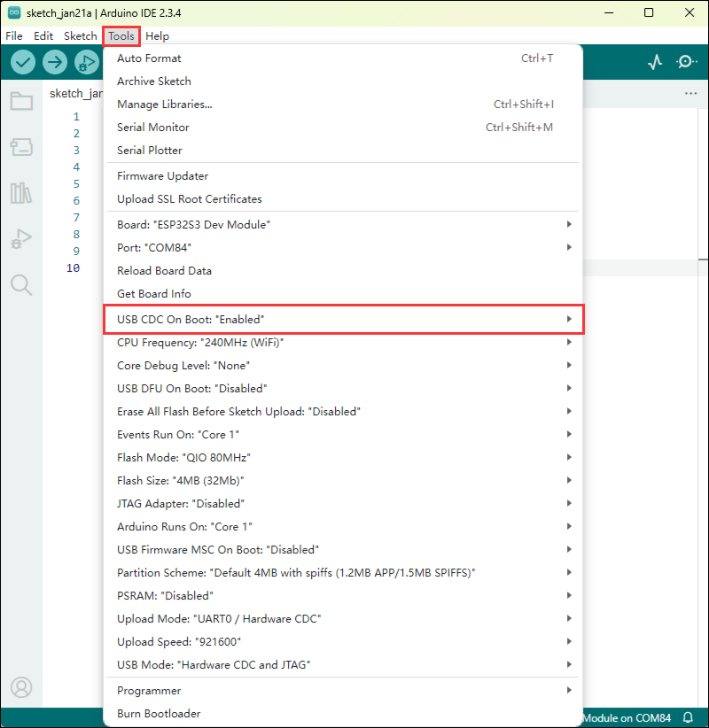Choose Burn Bootloader menu entry
This screenshot has width=709, height=728.
pyautogui.click(x=159, y=714)
